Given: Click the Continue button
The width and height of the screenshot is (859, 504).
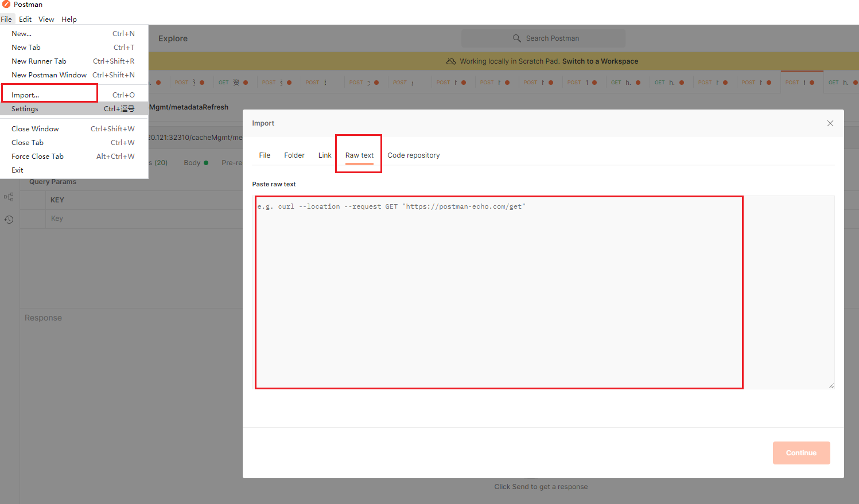Looking at the screenshot, I should coord(801,453).
